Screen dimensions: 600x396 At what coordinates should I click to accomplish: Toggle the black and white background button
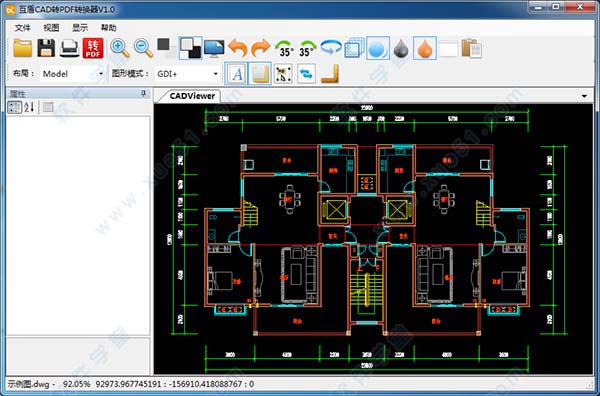(x=191, y=48)
